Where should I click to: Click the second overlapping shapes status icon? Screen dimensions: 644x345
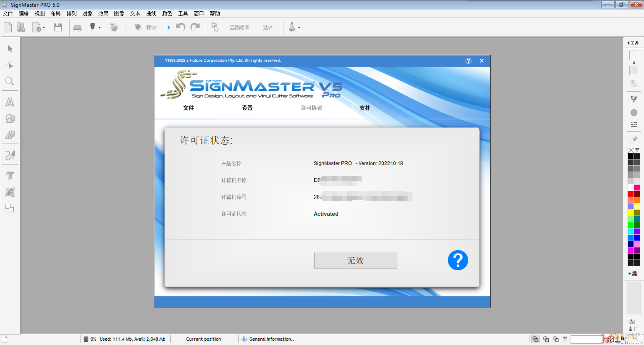(546, 339)
